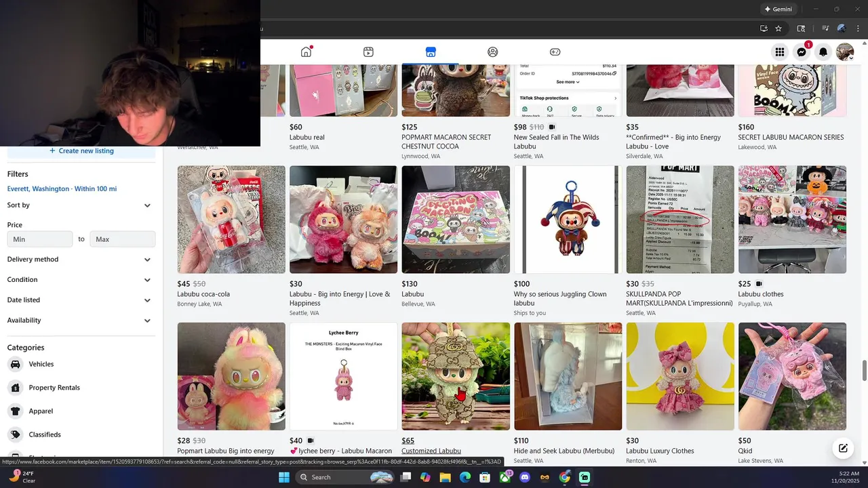The height and width of the screenshot is (488, 868).
Task: Open the Xbox app from the taskbar
Action: pyautogui.click(x=505, y=477)
